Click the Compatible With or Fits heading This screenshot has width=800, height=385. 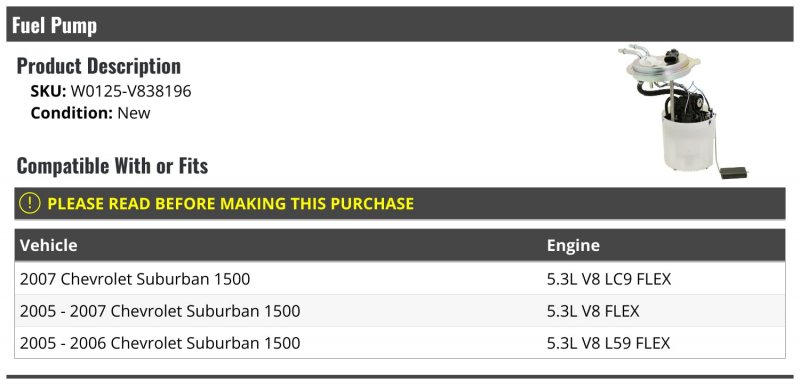point(112,166)
